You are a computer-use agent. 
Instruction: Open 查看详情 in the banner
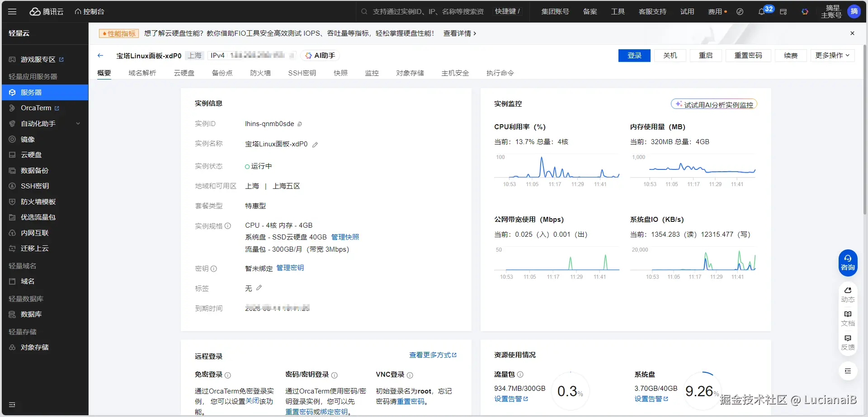pyautogui.click(x=460, y=33)
